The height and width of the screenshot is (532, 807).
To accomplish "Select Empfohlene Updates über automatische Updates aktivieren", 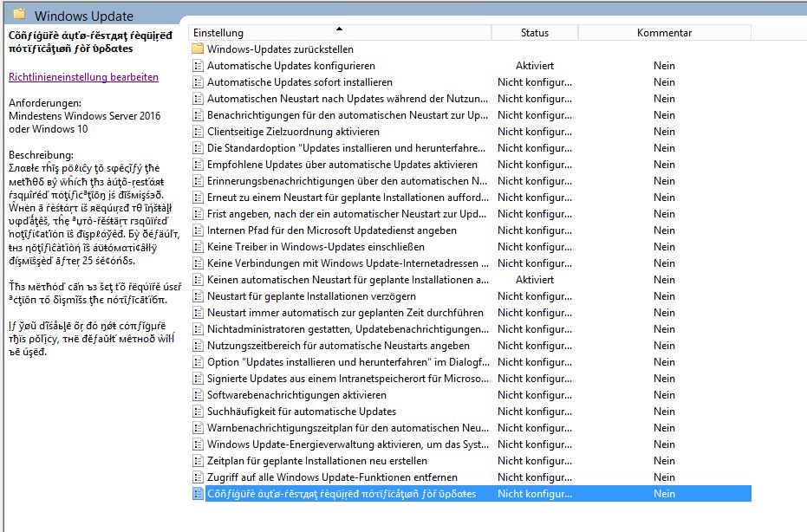I will pos(342,165).
